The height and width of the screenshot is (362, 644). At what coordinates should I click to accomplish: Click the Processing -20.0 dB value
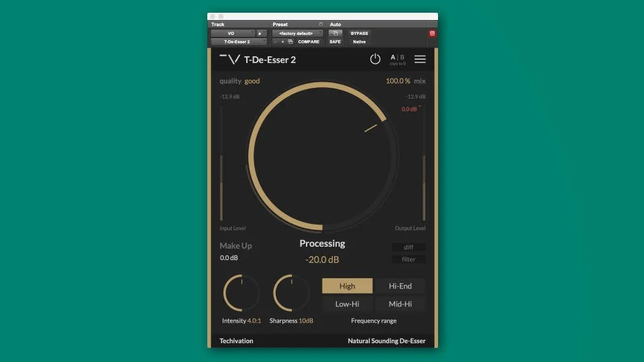tap(323, 259)
